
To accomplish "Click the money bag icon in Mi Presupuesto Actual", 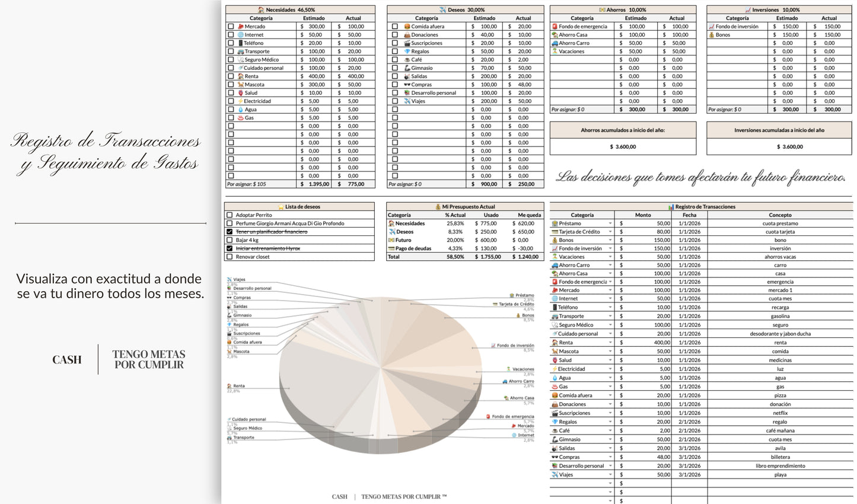I will coord(438,206).
